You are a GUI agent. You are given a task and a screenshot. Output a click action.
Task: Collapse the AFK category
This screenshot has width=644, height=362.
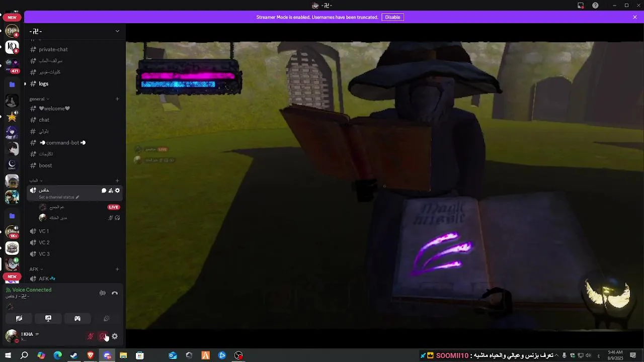[36, 269]
